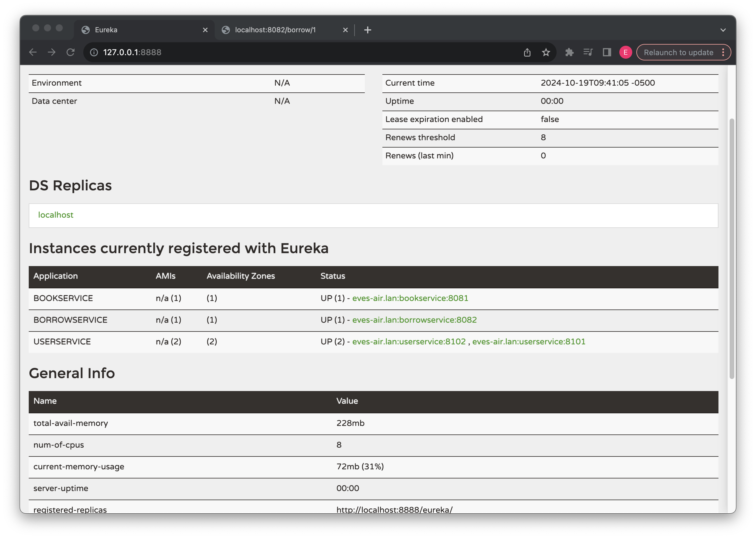Click the share icon in the toolbar
756x538 pixels.
(x=527, y=52)
